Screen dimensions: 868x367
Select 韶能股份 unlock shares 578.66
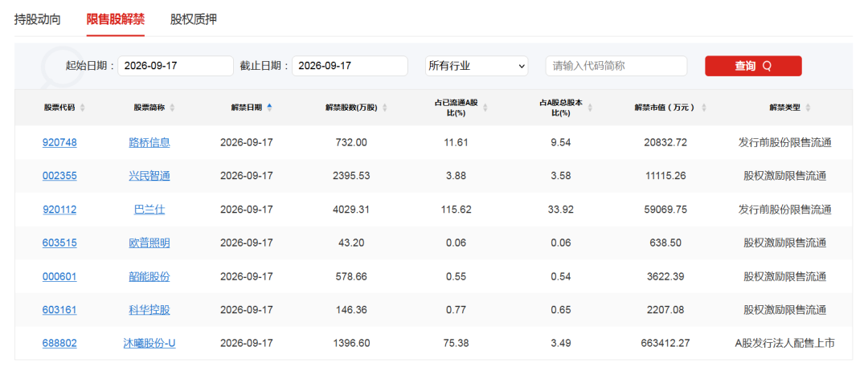coord(351,276)
